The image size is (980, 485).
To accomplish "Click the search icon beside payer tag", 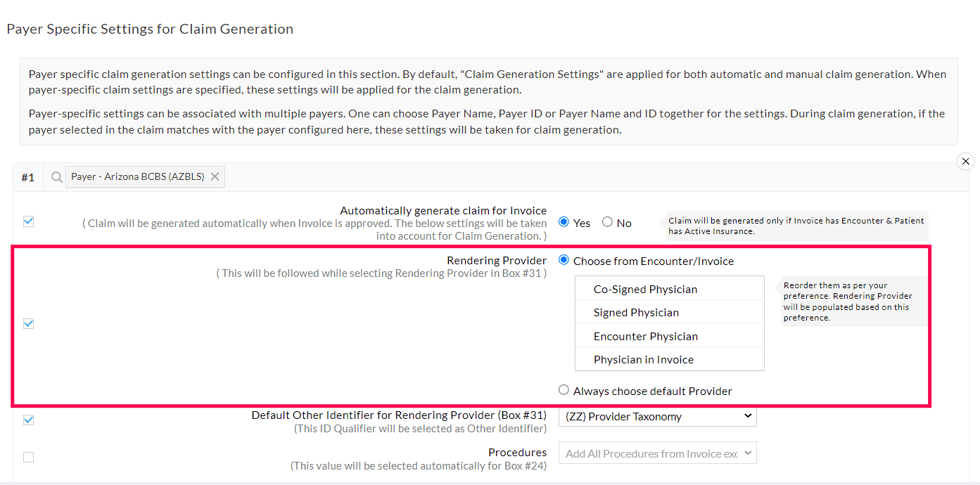I will click(x=56, y=177).
